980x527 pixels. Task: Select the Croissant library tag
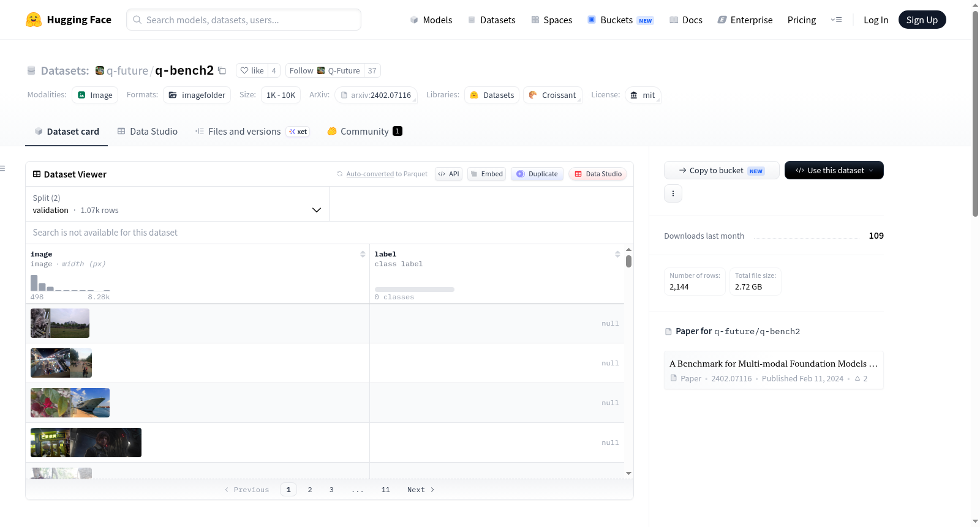[552, 95]
